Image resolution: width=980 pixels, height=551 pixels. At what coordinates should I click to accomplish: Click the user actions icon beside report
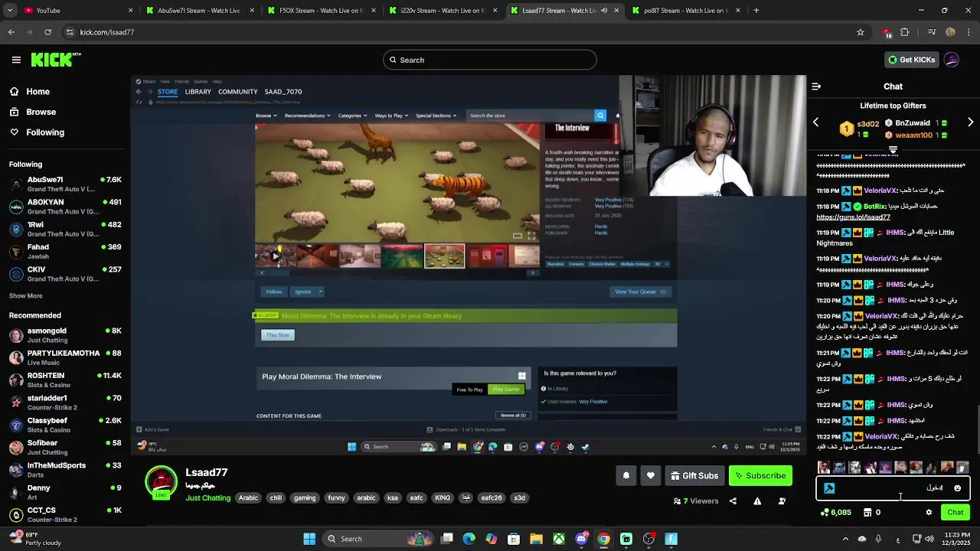coord(782,501)
